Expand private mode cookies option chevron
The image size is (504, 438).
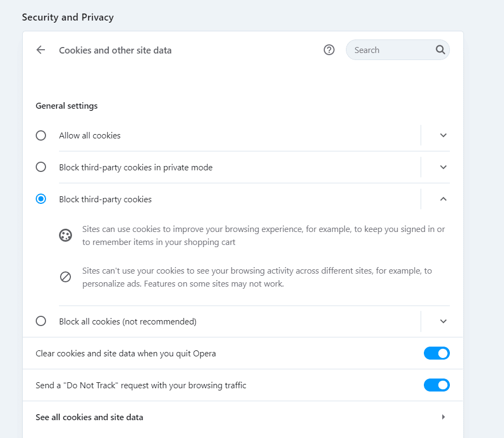pyautogui.click(x=443, y=167)
